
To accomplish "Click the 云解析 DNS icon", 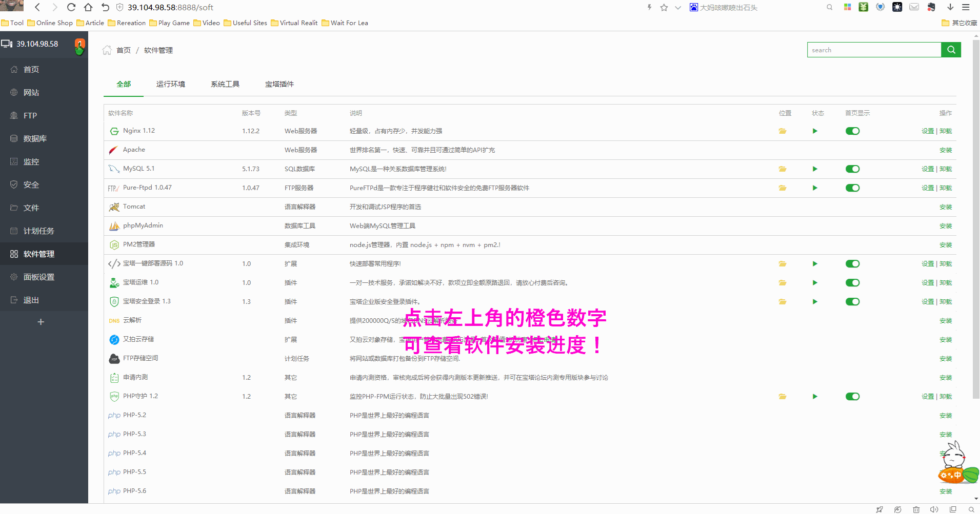I will click(114, 321).
